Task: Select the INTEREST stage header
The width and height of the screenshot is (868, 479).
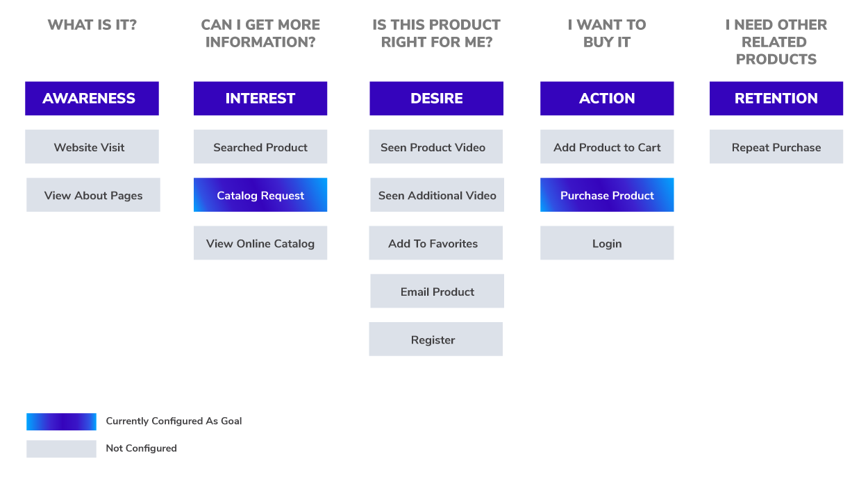Action: point(260,99)
